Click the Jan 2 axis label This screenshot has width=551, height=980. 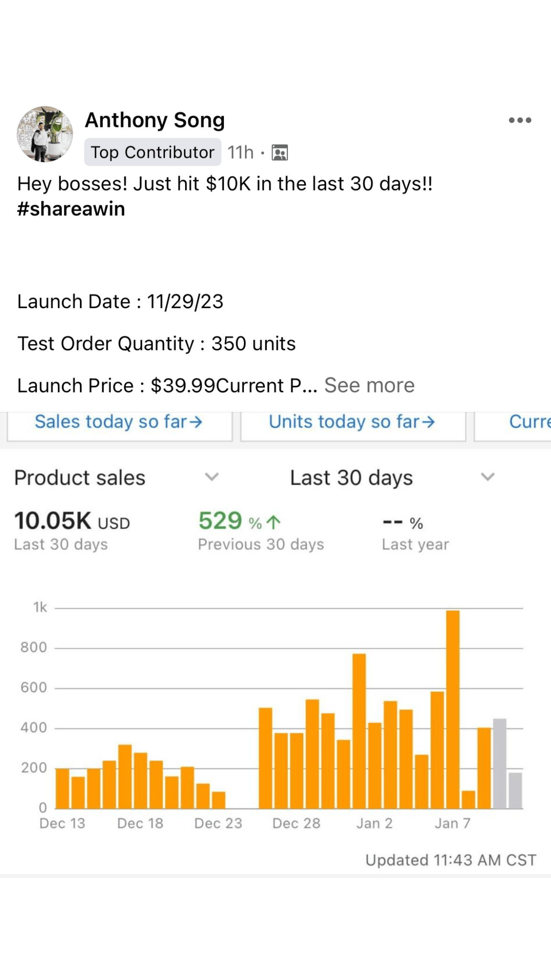click(374, 823)
